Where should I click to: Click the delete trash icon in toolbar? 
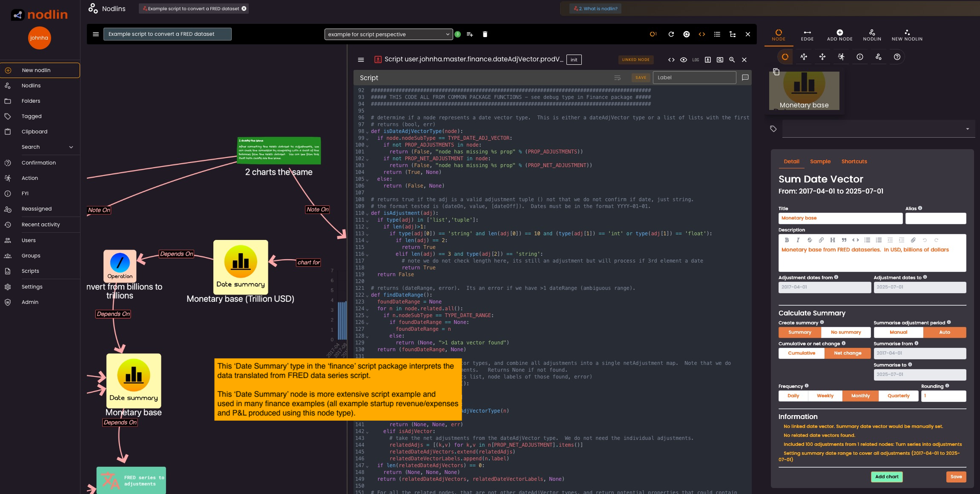pos(485,34)
